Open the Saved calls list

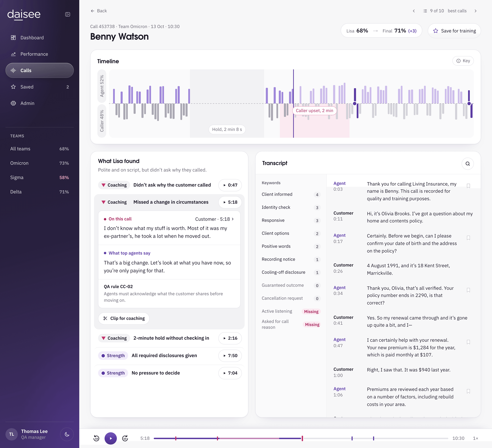pyautogui.click(x=39, y=87)
